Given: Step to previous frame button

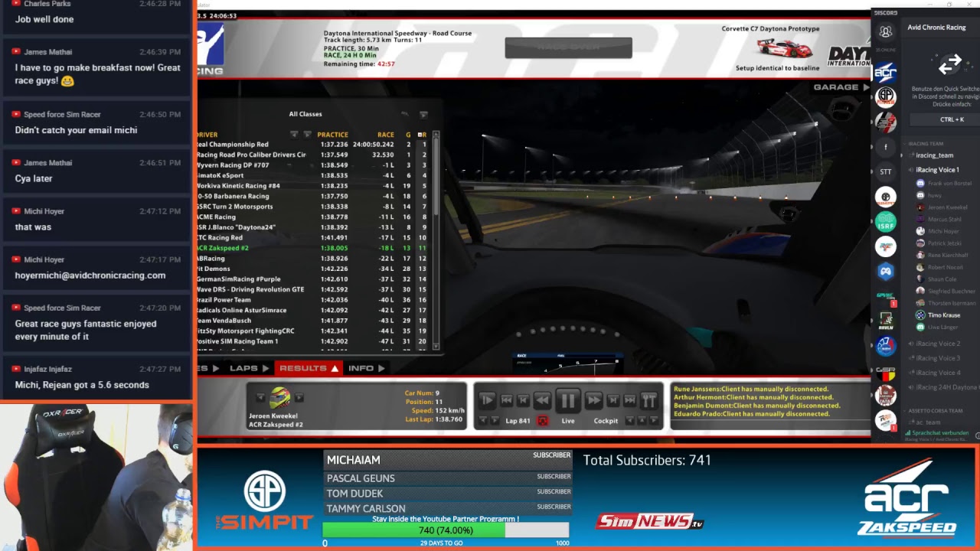Looking at the screenshot, I should pos(523,400).
